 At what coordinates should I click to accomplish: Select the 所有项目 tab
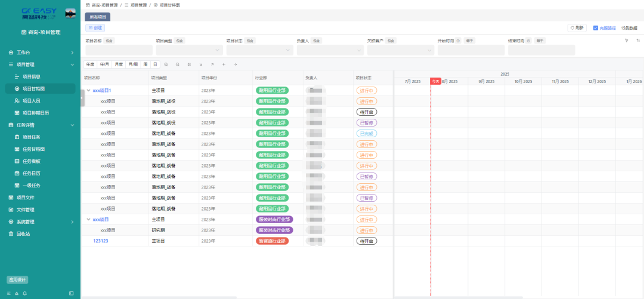point(98,17)
